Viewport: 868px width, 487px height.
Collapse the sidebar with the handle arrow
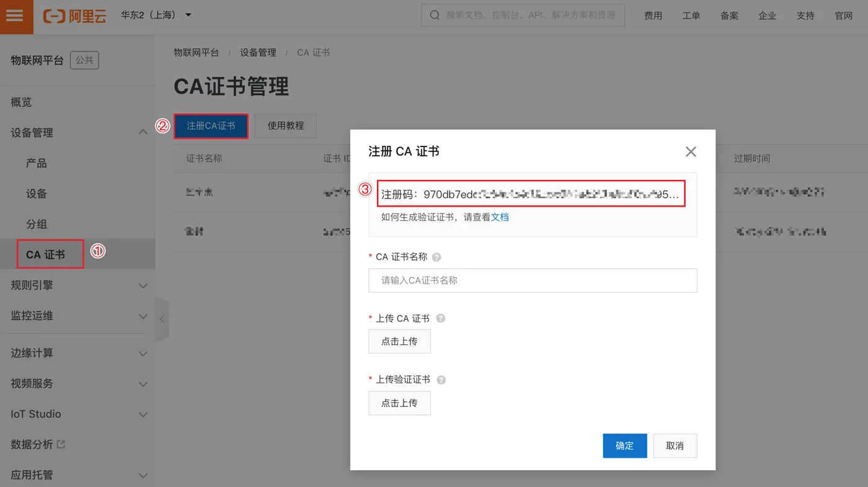tap(162, 319)
